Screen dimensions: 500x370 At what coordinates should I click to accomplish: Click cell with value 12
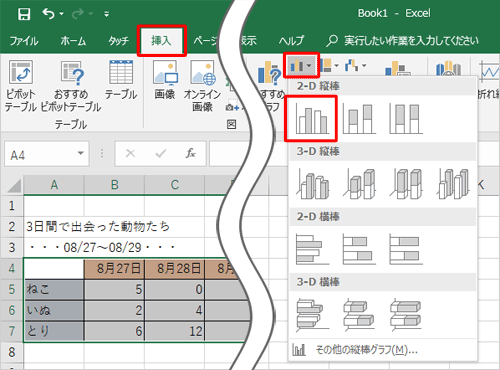[175, 331]
